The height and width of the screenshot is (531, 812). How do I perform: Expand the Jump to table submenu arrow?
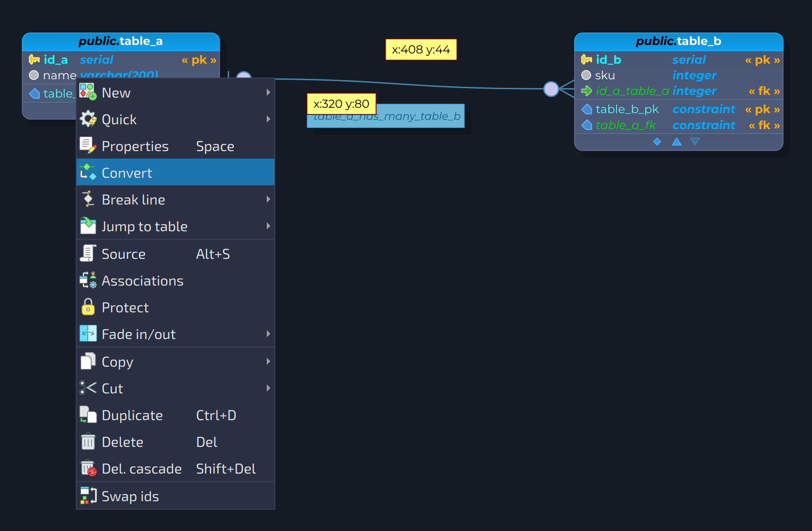pyautogui.click(x=268, y=226)
